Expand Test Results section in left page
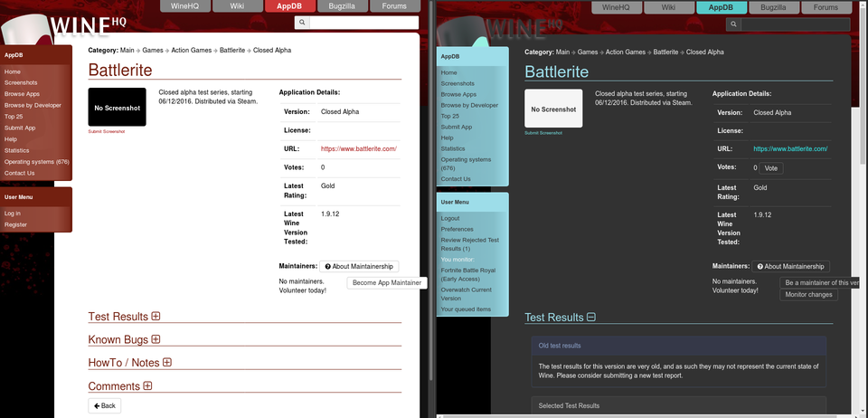 [156, 316]
